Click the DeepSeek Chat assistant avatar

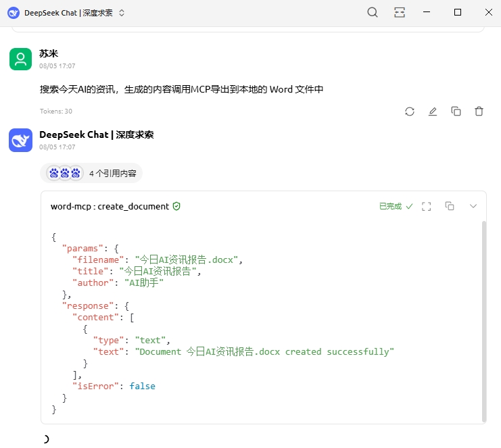[20, 140]
